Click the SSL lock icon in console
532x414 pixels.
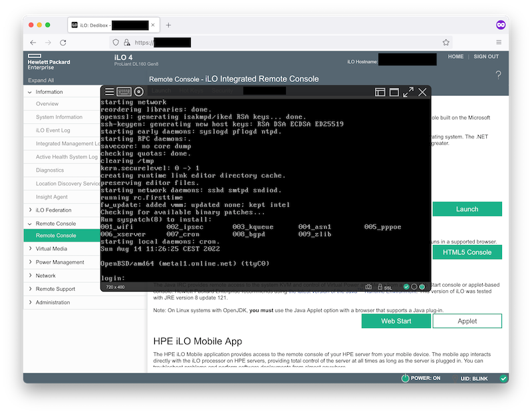tap(380, 287)
